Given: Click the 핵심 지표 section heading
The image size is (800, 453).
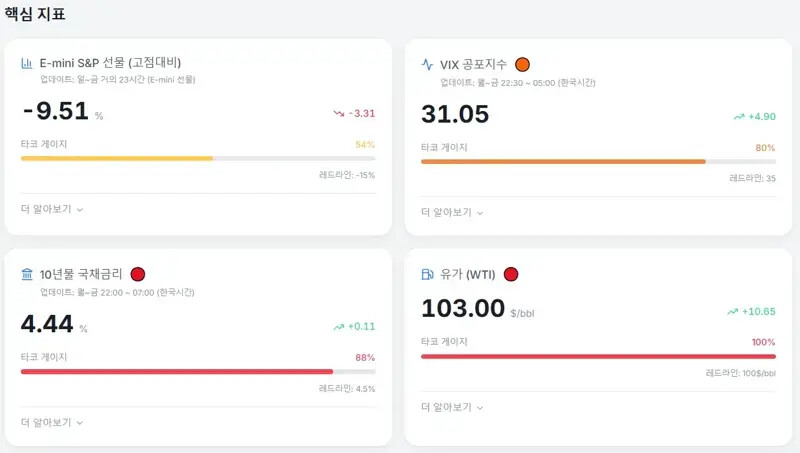Looking at the screenshot, I should [x=36, y=14].
